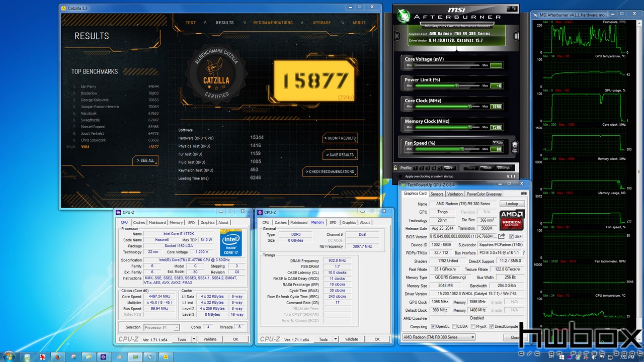Click the Check Recommendations button
The width and height of the screenshot is (644, 362).
[331, 171]
